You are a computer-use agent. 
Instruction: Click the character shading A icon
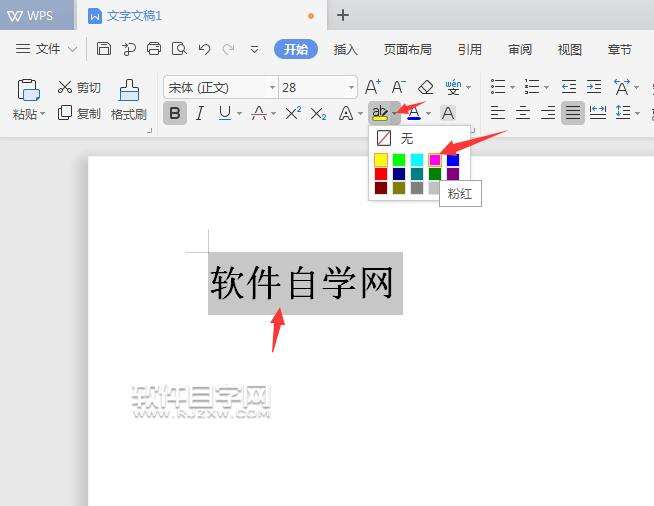tap(448, 113)
